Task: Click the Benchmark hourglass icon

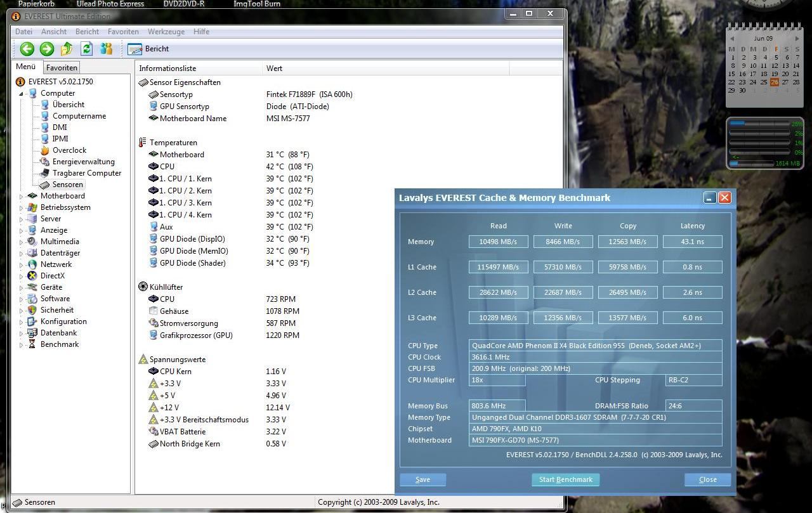Action: (x=32, y=344)
